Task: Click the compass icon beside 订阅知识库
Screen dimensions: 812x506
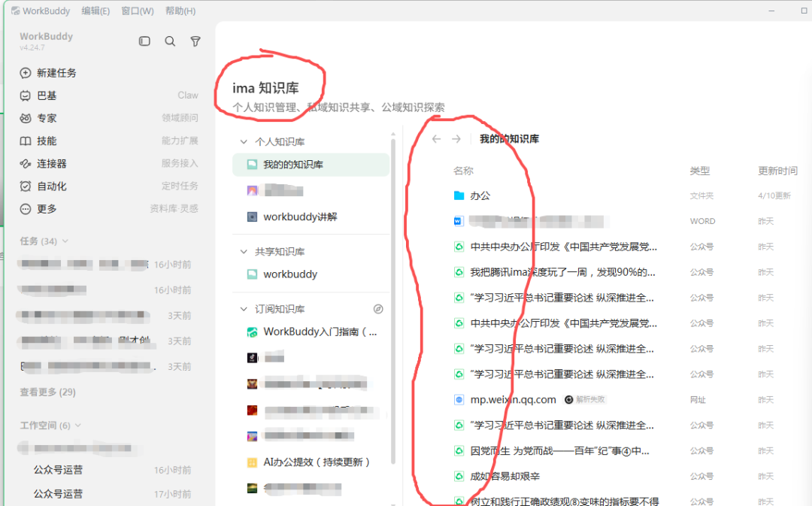Action: coord(378,309)
